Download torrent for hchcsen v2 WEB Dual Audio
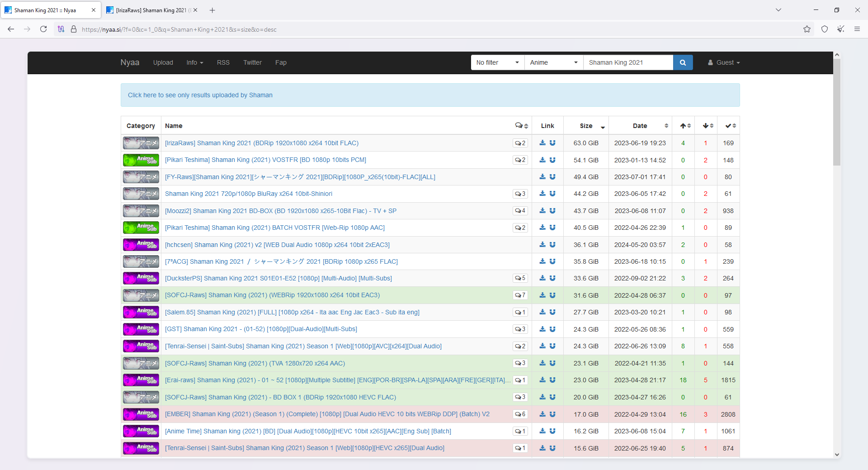 coord(542,245)
